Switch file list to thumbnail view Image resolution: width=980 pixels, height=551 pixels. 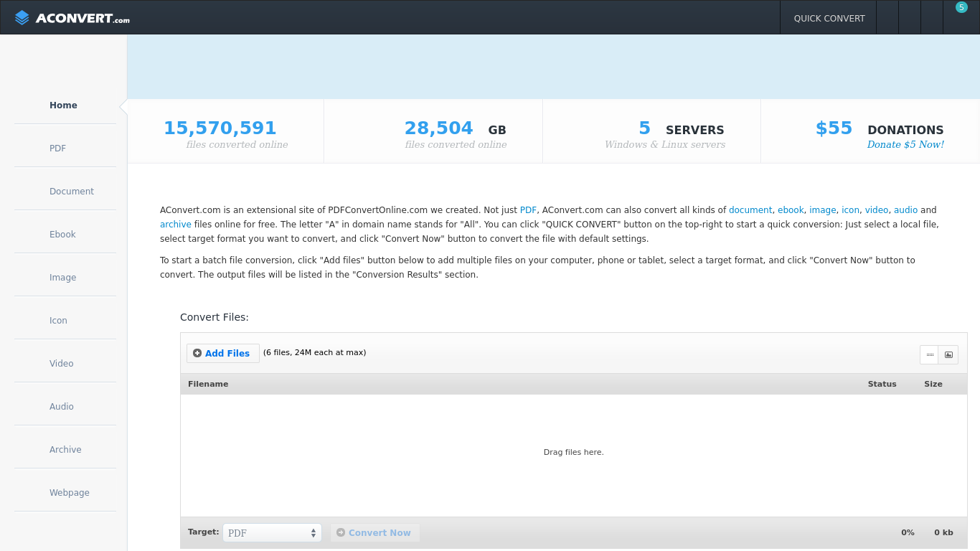coord(948,354)
